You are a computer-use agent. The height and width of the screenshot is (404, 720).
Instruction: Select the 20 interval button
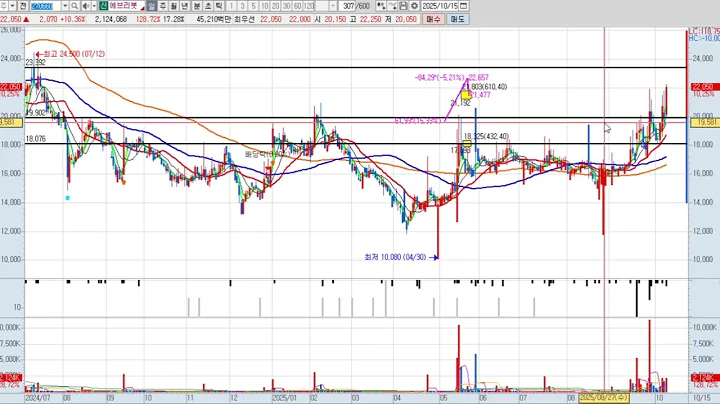coord(276,6)
